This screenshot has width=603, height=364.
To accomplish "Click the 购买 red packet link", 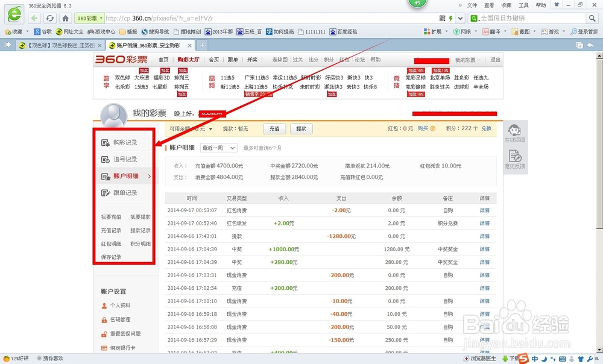I will 423,128.
